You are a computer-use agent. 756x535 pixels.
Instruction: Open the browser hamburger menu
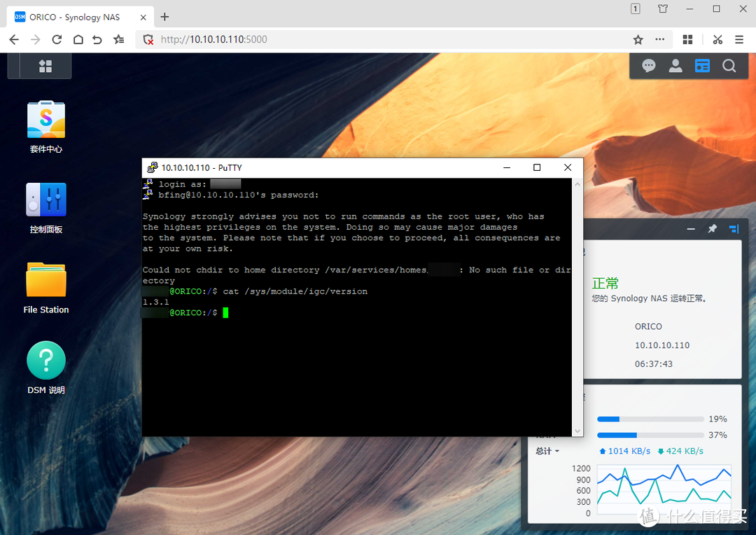739,40
